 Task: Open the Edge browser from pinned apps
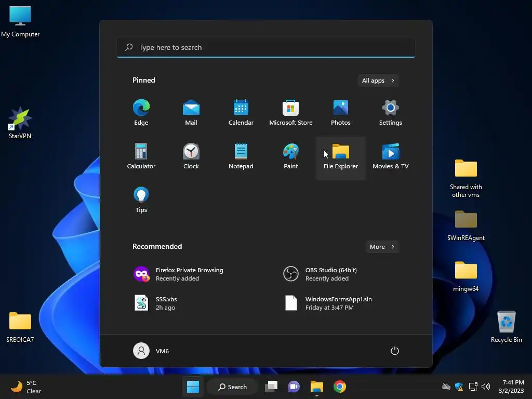click(141, 113)
